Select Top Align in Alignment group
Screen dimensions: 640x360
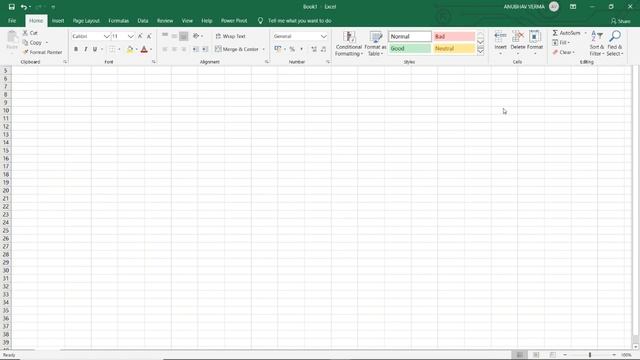pyautogui.click(x=165, y=36)
